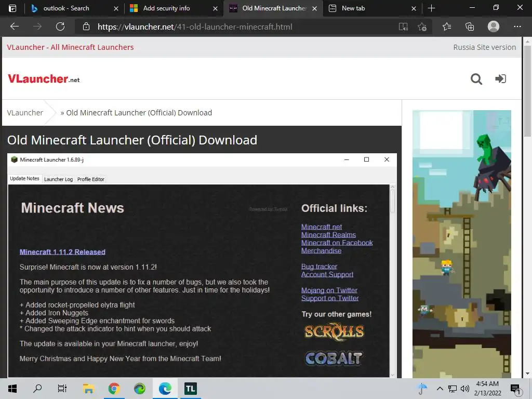Screen dimensions: 532x399
Task: Open a new tab with plus button
Action: (431, 8)
